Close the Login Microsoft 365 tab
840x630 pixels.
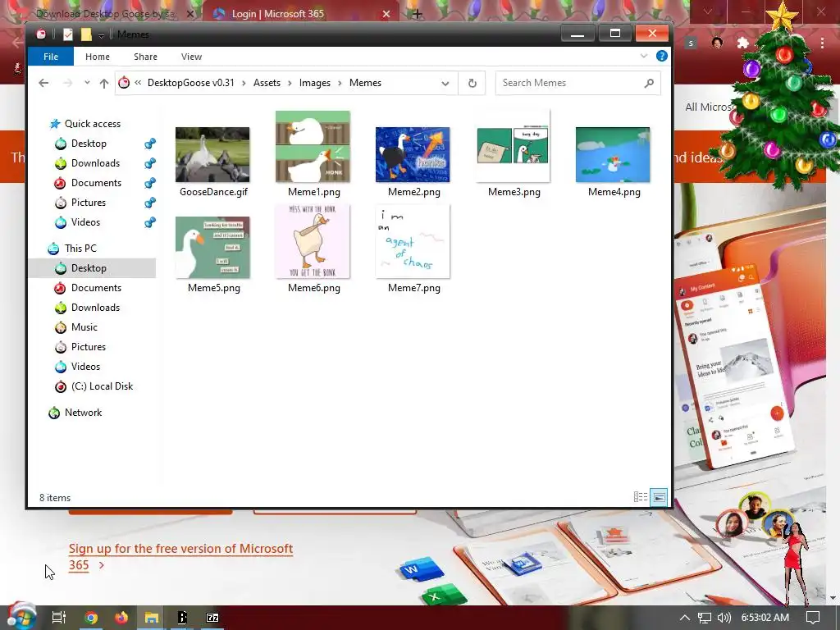click(386, 14)
